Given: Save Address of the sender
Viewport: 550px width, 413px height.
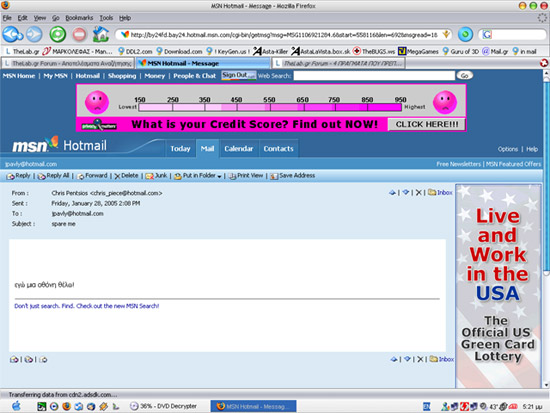Looking at the screenshot, I should (x=293, y=176).
